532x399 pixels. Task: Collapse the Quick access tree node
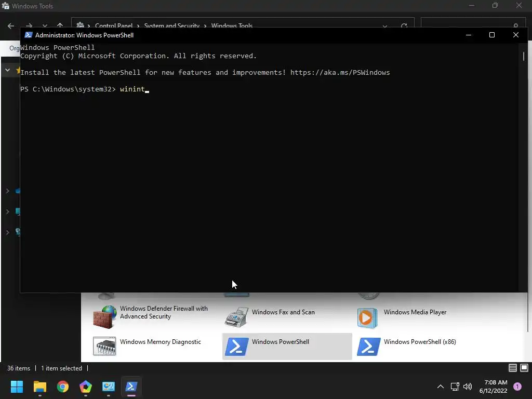click(7, 70)
